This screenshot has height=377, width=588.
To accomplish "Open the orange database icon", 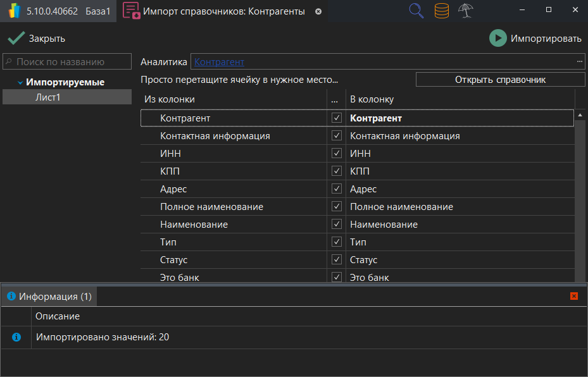I will [x=442, y=11].
